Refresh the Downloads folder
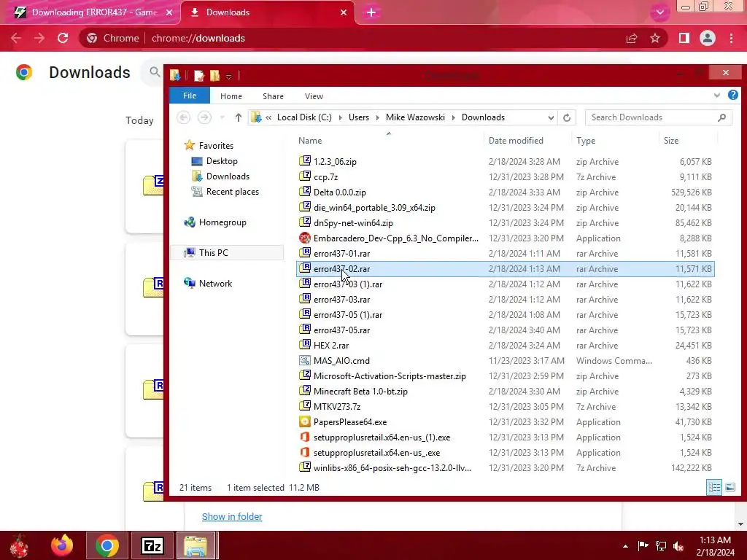Image resolution: width=747 pixels, height=560 pixels. (566, 117)
